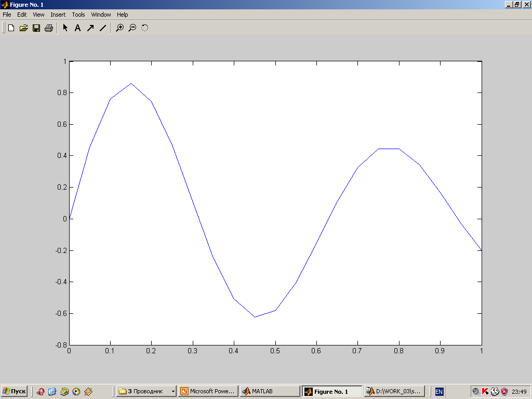
Task: Expand the Проводник taskbar group dropdown
Action: (173, 392)
